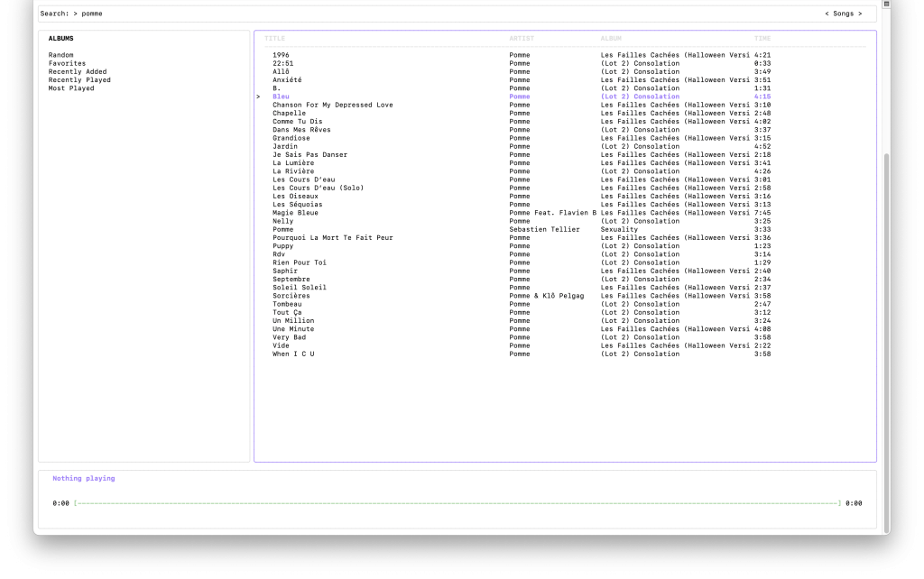Select the song '1996' by Pomme
This screenshot has width=924, height=579.
[x=282, y=55]
